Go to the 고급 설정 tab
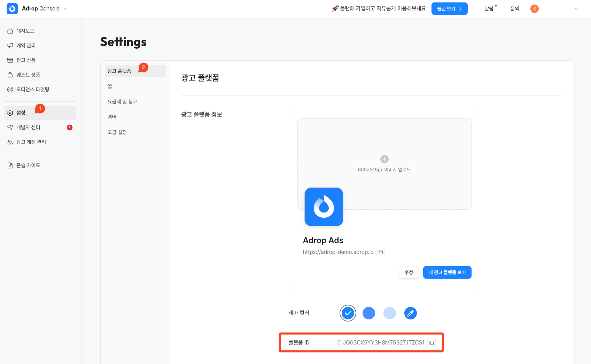 [117, 132]
